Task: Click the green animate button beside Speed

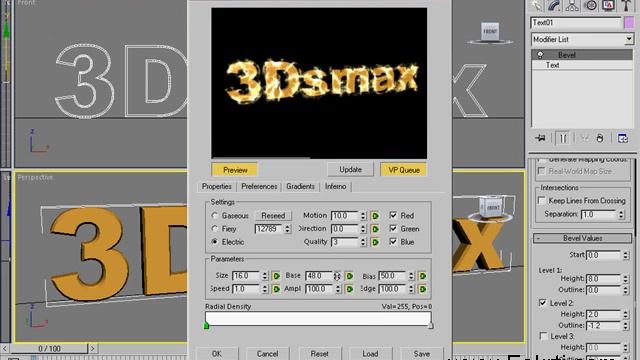Action: (276, 289)
